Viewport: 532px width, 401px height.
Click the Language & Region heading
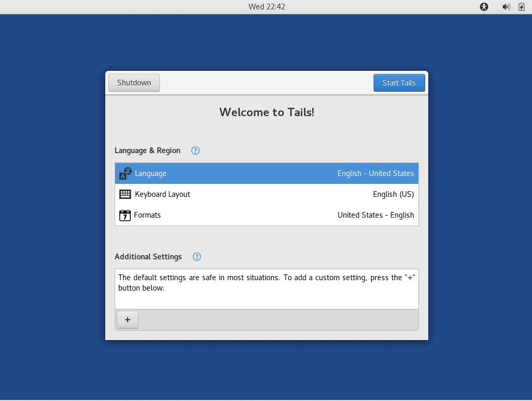(x=147, y=151)
